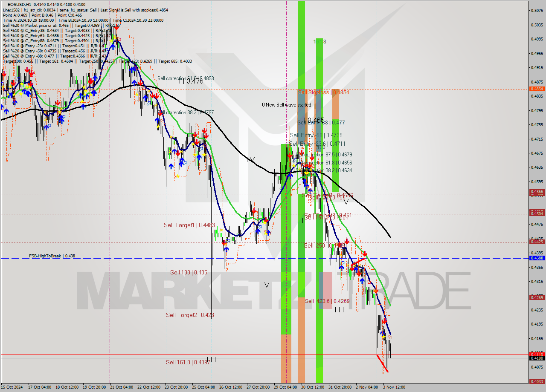Image resolution: width=546 pixels, height=392 pixels.
Task: Click the 0.4315 price axis value
Action: click(x=537, y=281)
